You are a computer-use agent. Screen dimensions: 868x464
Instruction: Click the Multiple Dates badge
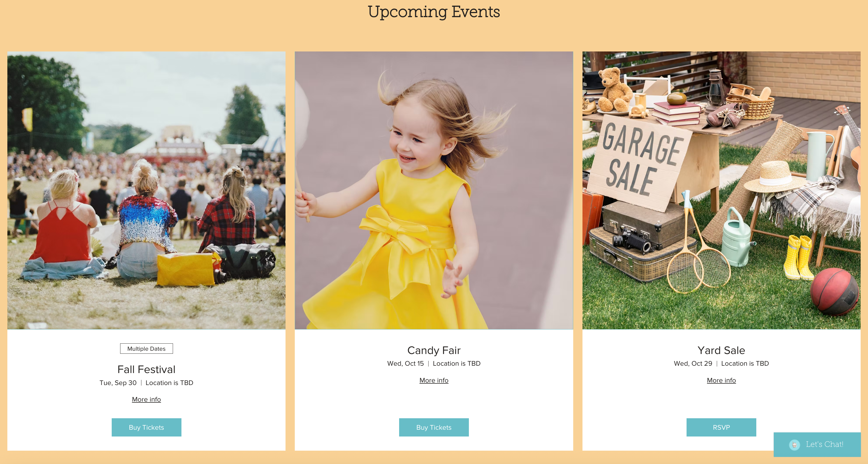[146, 349]
